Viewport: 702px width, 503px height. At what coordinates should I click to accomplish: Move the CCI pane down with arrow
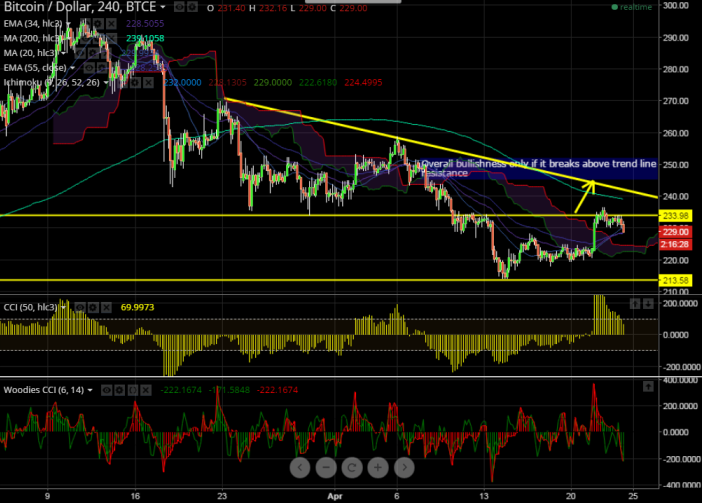[648, 304]
